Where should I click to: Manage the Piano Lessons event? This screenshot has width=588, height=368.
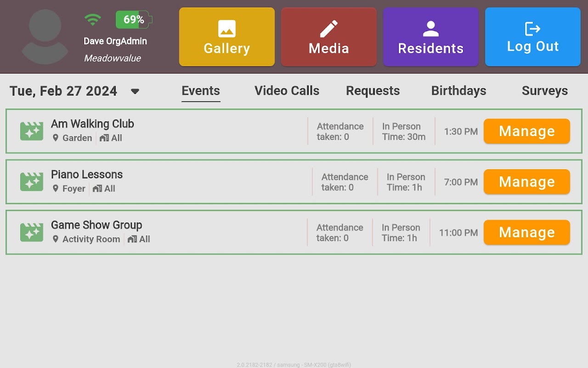526,182
